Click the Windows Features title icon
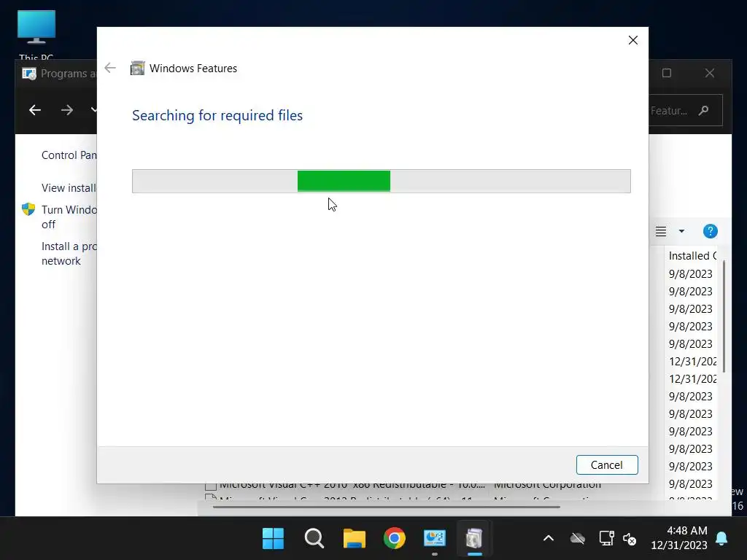 point(138,68)
